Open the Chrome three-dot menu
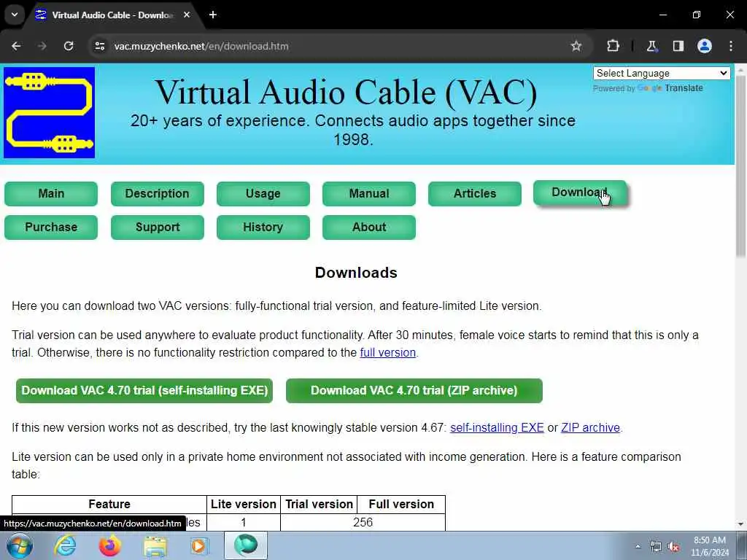This screenshot has width=747, height=560. 731,46
